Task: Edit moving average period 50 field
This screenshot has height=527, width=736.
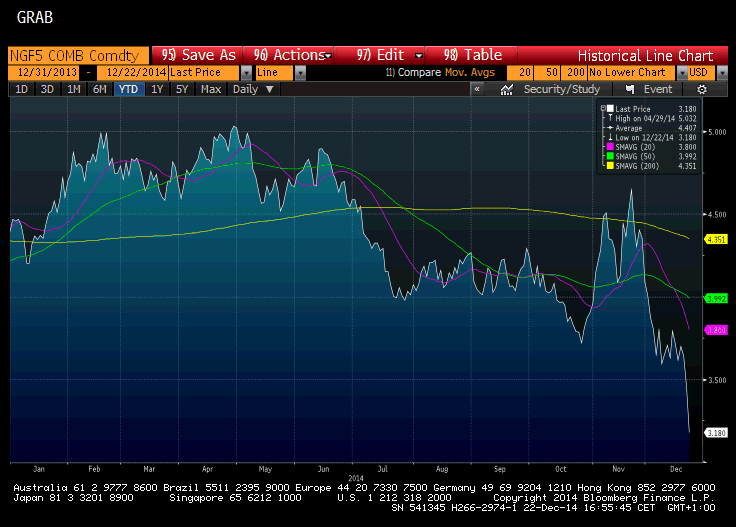Action: tap(546, 73)
